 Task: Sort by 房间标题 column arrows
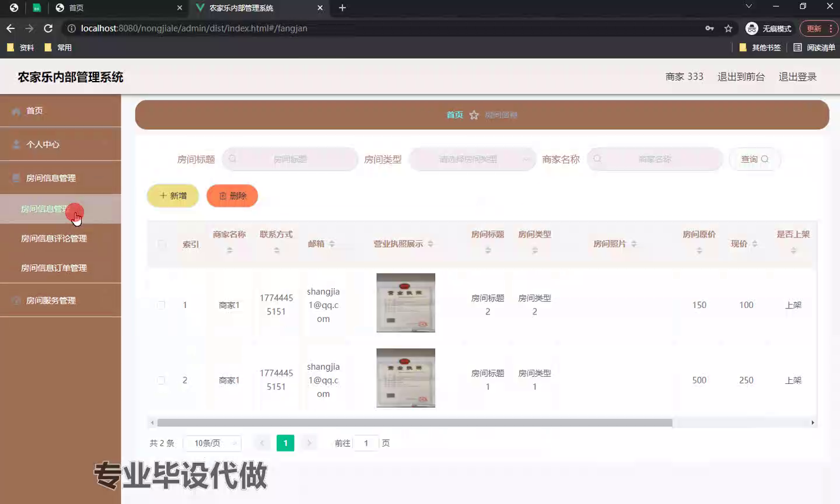click(x=488, y=250)
